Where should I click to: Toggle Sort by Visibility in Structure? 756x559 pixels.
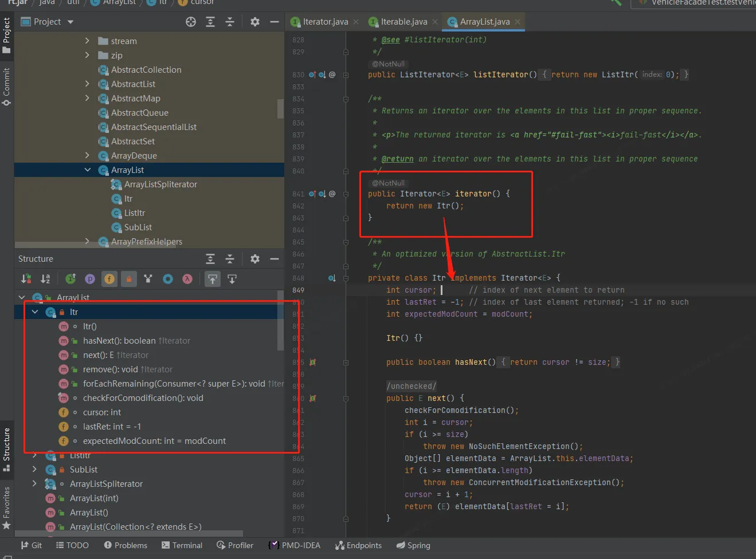click(26, 279)
